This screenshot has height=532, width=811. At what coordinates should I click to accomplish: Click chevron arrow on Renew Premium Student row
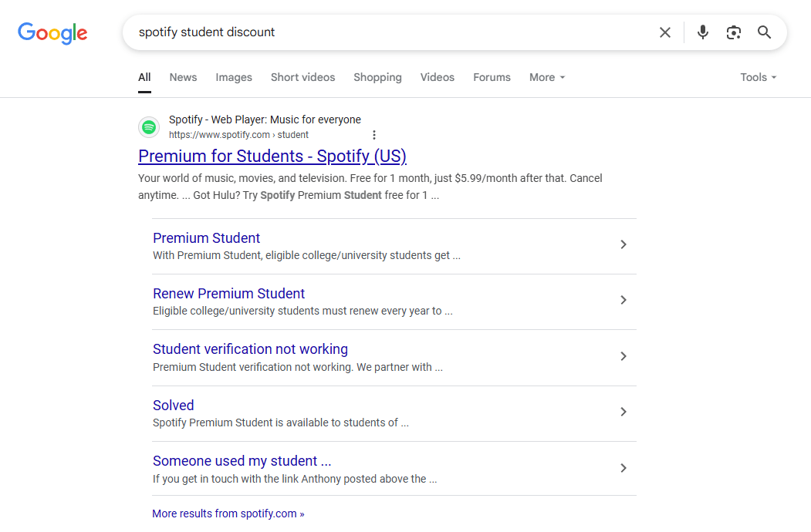click(x=623, y=301)
